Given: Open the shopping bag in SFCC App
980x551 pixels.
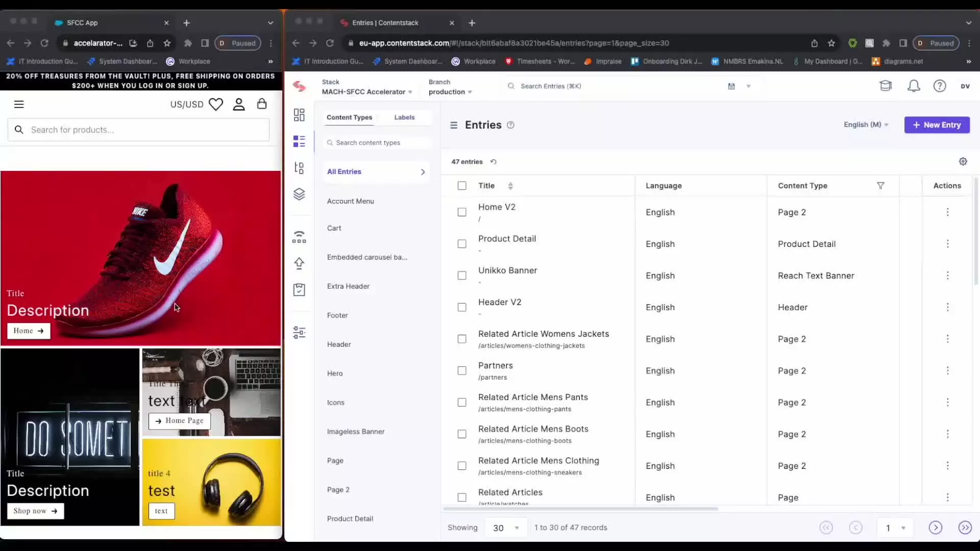Looking at the screenshot, I should tap(262, 104).
